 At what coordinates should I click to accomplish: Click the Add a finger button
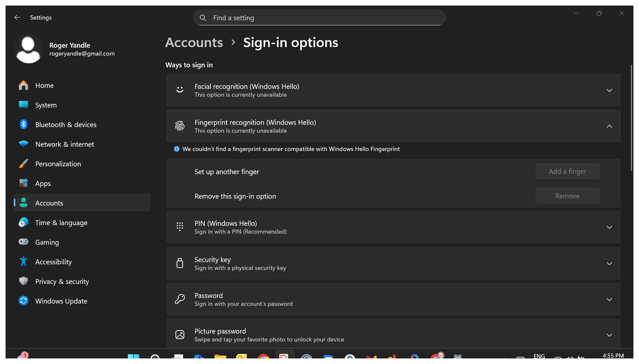567,172
